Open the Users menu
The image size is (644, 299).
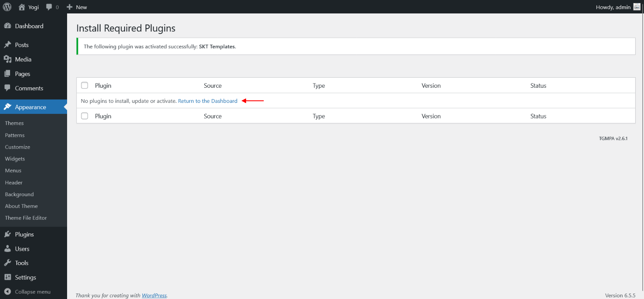[34, 249]
